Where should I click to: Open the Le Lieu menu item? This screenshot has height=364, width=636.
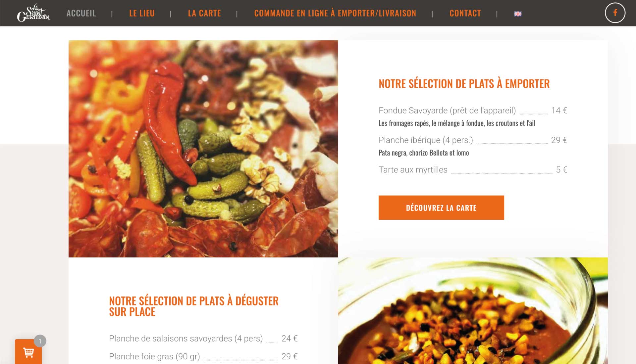point(142,13)
